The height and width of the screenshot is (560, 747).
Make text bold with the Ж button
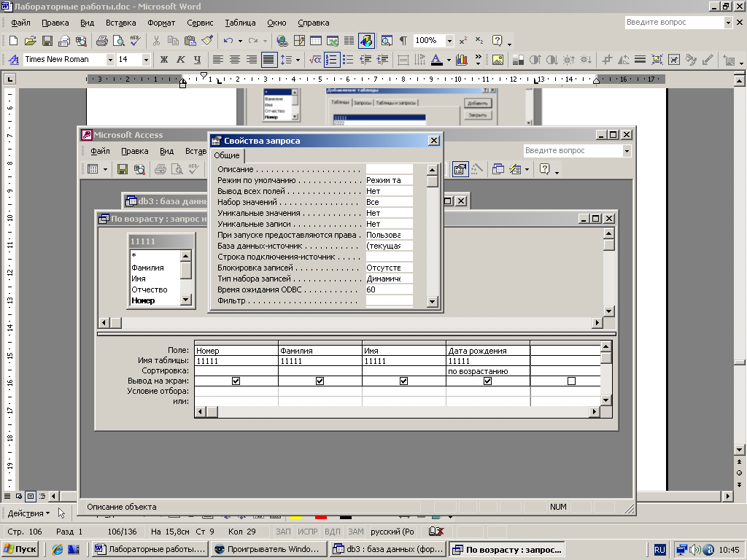pyautogui.click(x=164, y=60)
